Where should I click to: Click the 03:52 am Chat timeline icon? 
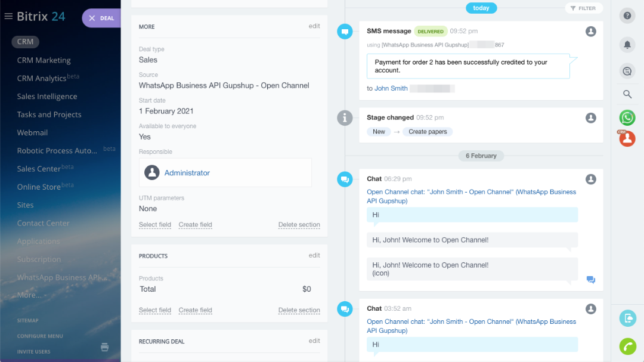pyautogui.click(x=345, y=309)
